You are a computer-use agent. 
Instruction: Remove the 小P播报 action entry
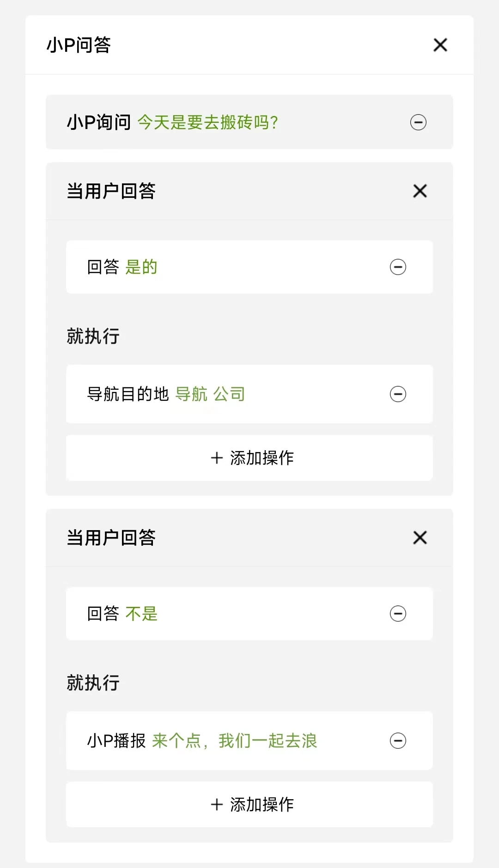coord(398,741)
